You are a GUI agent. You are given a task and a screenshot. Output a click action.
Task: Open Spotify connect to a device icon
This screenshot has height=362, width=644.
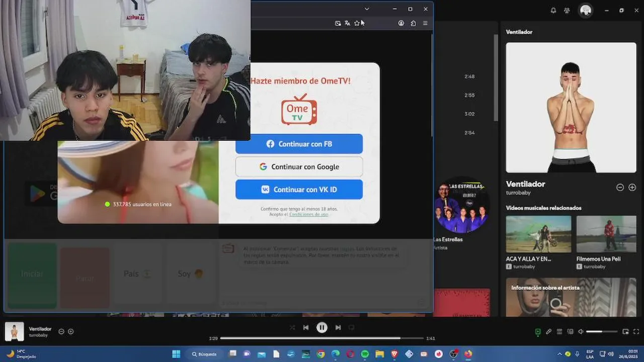pyautogui.click(x=571, y=331)
